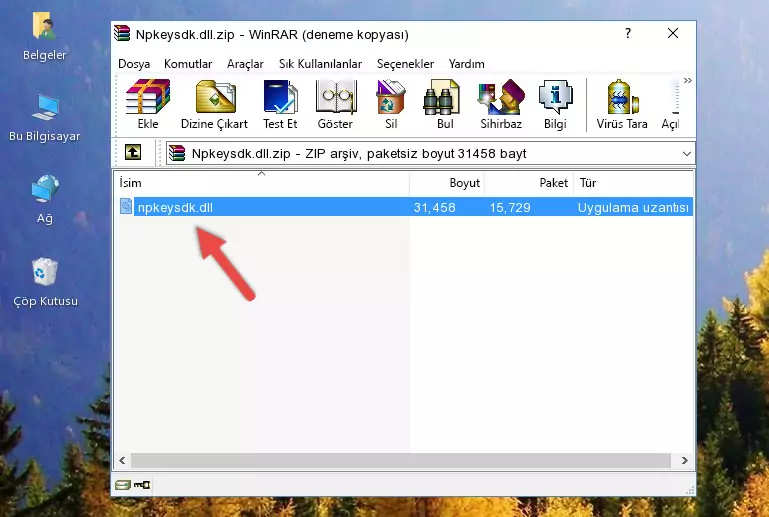This screenshot has width=769, height=517.
Task: Run Test Et on the archive
Action: tap(280, 104)
